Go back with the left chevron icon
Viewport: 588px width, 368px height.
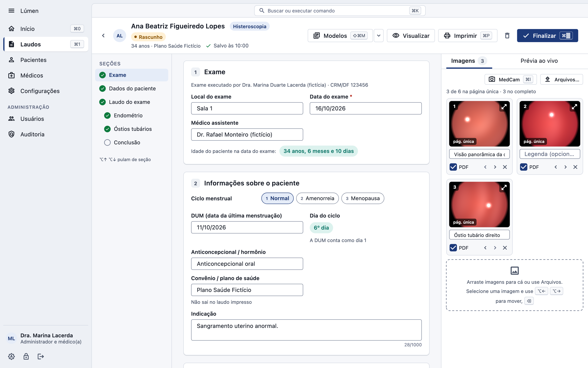pos(103,36)
